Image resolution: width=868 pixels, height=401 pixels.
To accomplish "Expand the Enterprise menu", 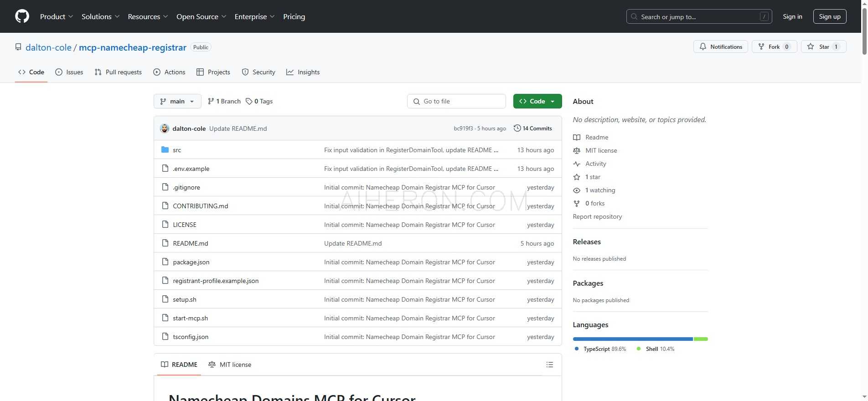I will [x=255, y=16].
